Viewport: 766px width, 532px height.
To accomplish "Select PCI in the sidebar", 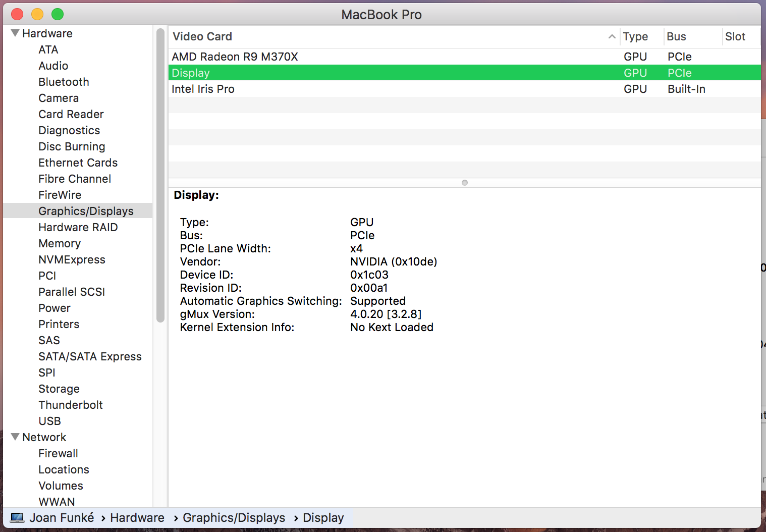I will (47, 276).
